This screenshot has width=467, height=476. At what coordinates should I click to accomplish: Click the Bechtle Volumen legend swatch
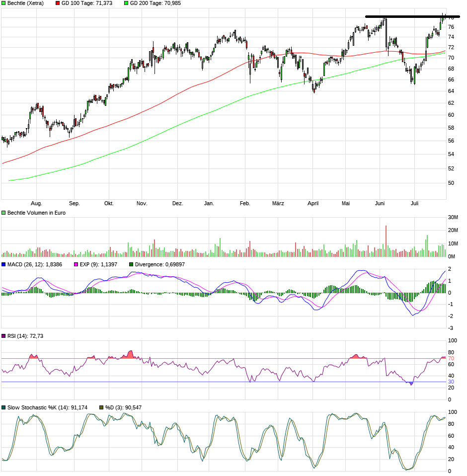[x=4, y=213]
